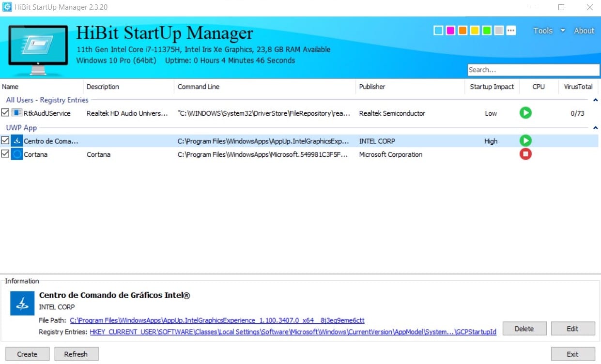Viewport: 601px width, 364px height.
Task: Click the Create button
Action: (27, 354)
